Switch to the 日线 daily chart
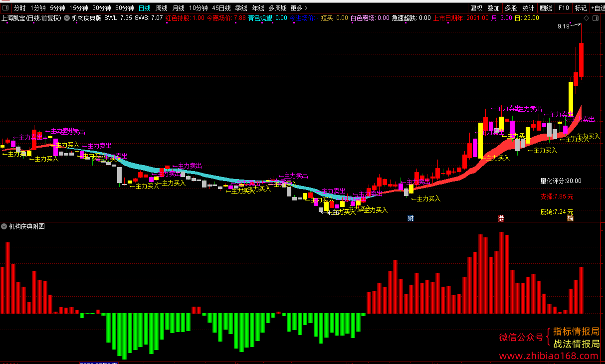The width and height of the screenshot is (605, 364). 145,8
